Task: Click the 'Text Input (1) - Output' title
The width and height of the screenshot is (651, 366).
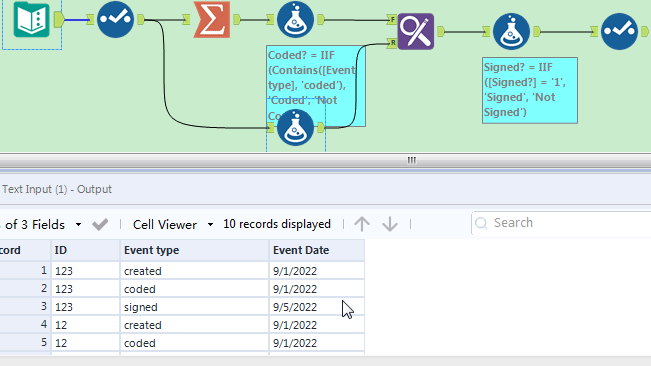Action: [57, 189]
